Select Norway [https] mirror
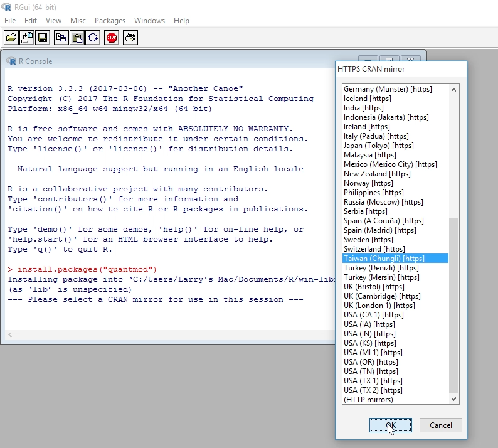The height and width of the screenshot is (448, 498). (x=395, y=183)
